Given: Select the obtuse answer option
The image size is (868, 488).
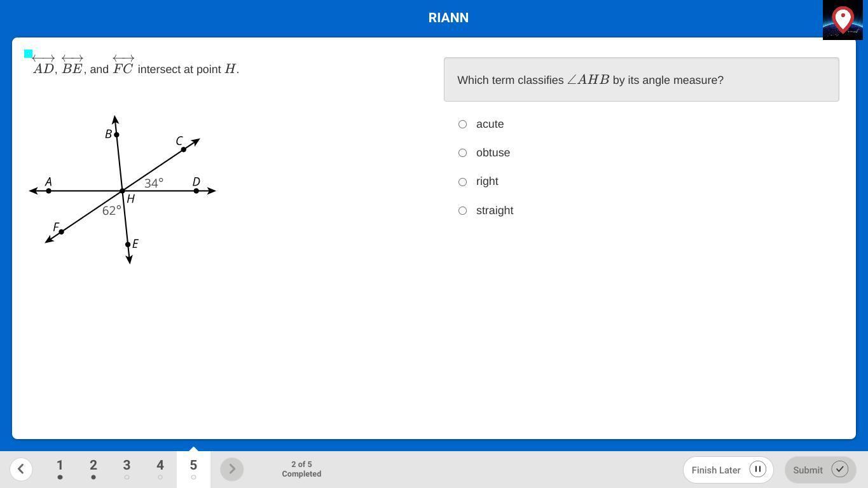Looking at the screenshot, I should tap(463, 153).
